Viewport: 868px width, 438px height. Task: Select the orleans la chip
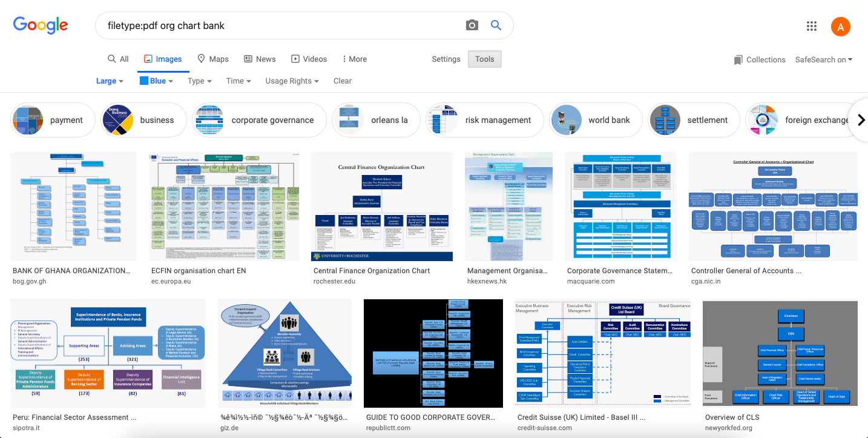tap(376, 120)
